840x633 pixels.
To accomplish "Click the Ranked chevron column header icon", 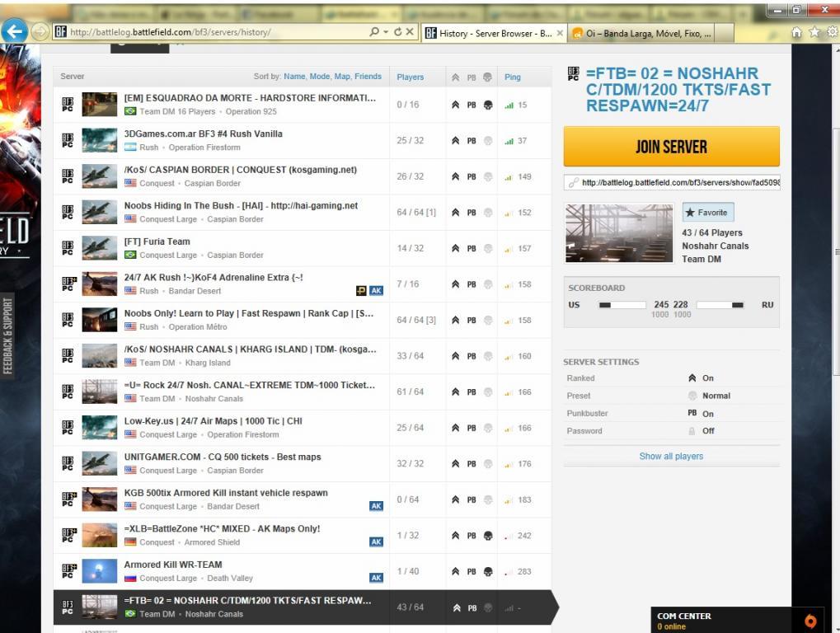I will (455, 77).
